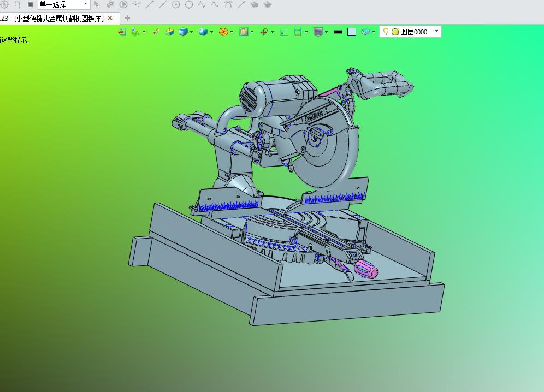
Task: Add a new document tab with plus
Action: (x=127, y=18)
